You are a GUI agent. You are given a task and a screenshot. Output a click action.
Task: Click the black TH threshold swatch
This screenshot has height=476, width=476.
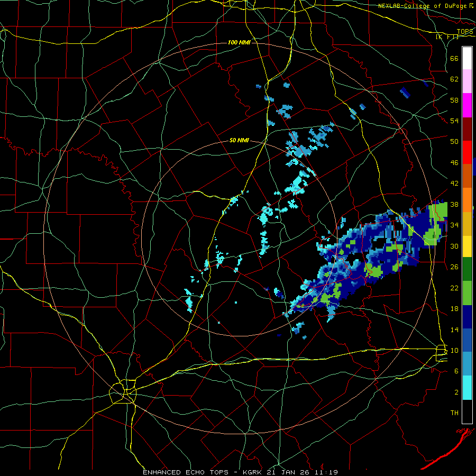point(467,411)
